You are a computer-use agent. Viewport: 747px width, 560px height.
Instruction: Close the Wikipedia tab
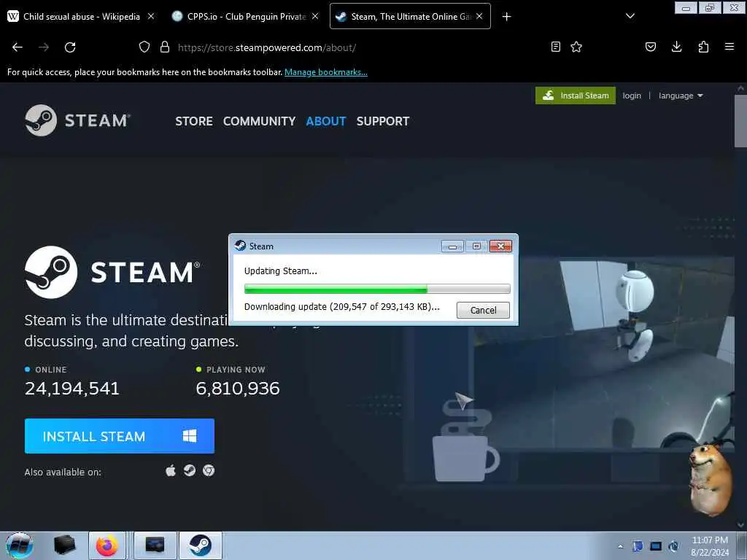click(x=151, y=16)
